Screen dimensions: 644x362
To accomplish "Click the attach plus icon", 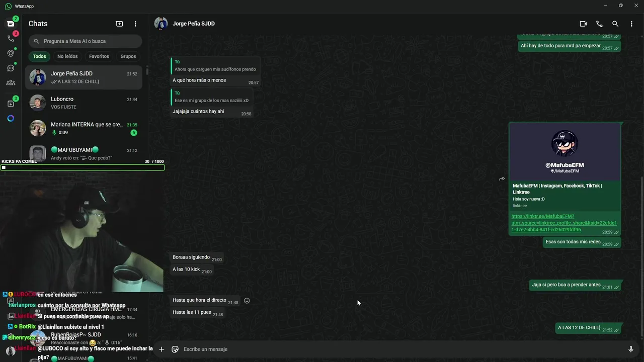I will [x=162, y=349].
